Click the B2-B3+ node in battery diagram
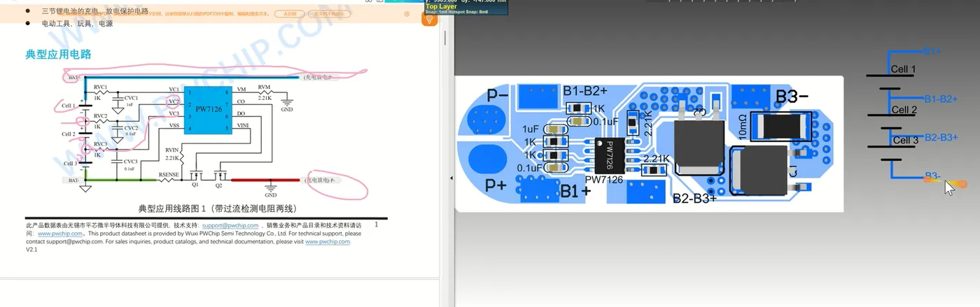The image size is (980, 307). click(x=941, y=138)
